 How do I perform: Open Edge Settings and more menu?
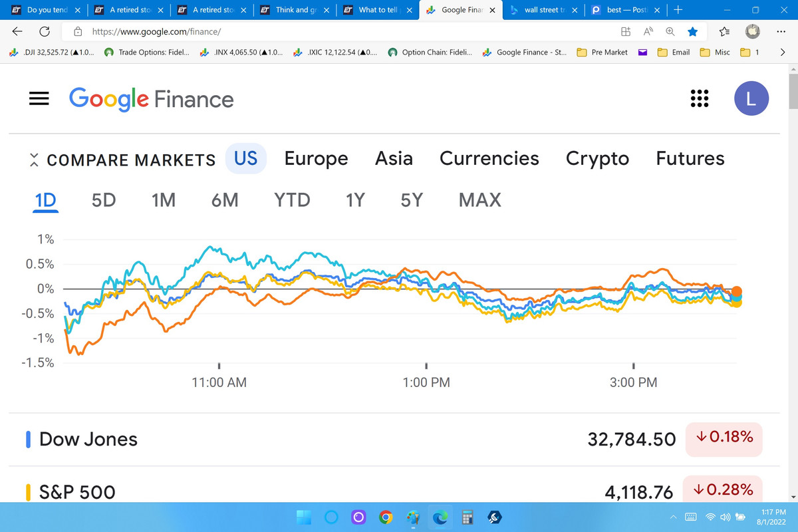pos(780,31)
